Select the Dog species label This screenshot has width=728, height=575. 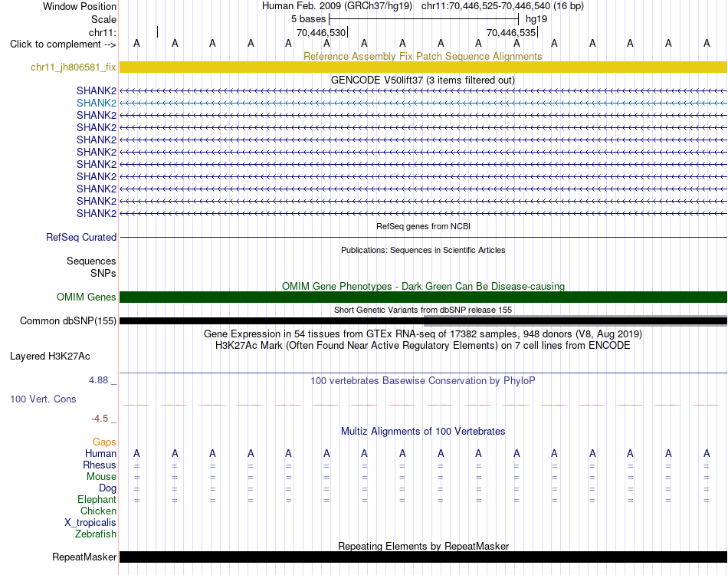pos(107,488)
